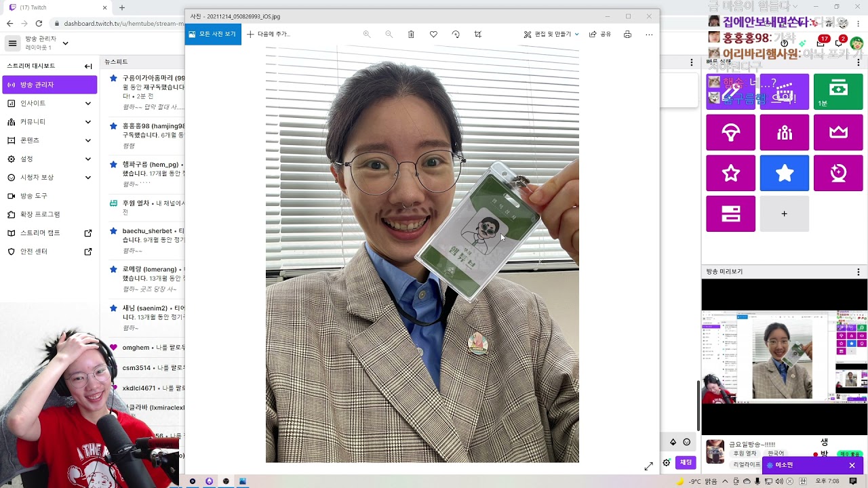Viewport: 868px width, 488px height.
Task: Expand the 설정 sidebar section
Action: (x=88, y=159)
